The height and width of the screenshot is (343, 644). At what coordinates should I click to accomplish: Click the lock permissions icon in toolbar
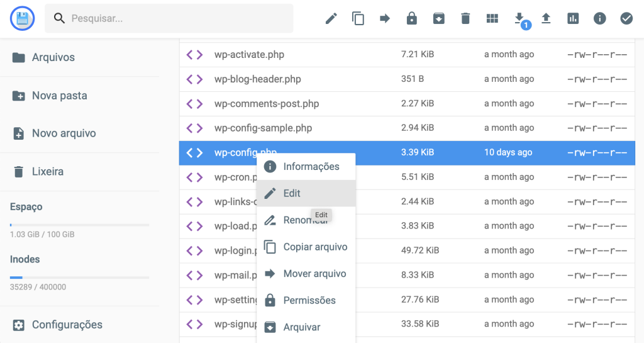[411, 18]
